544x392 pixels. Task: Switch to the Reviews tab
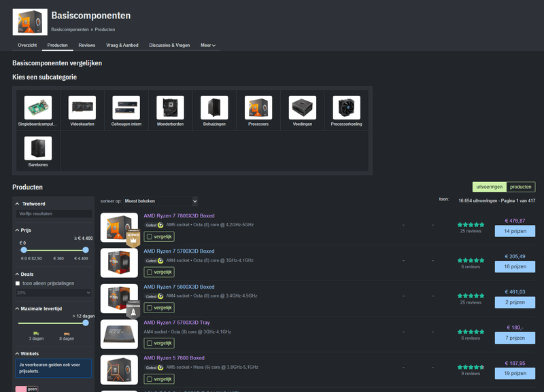pos(87,46)
